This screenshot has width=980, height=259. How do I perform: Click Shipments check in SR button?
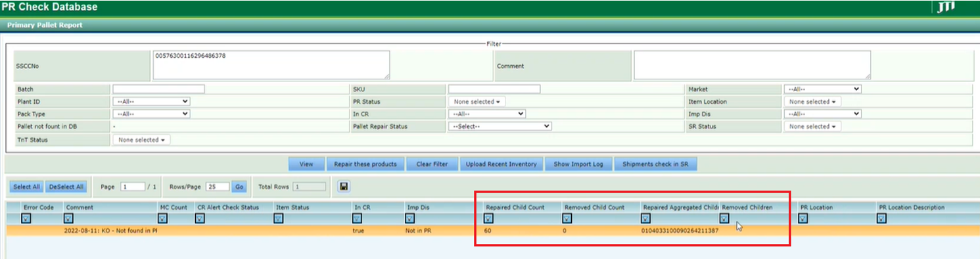coord(656,164)
